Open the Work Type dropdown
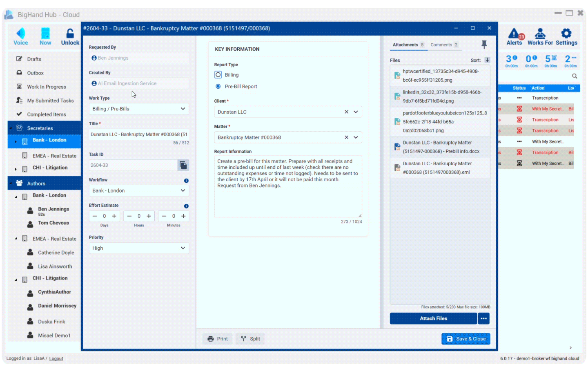 (139, 109)
